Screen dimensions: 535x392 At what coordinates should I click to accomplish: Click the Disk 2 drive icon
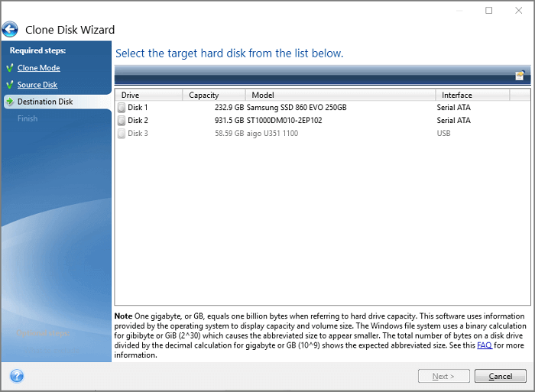click(122, 121)
